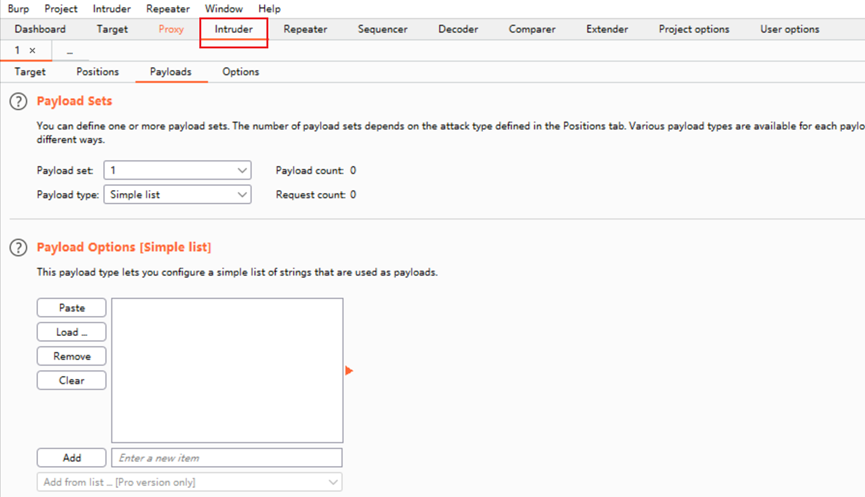This screenshot has height=497, width=865.
Task: Click the Remove button
Action: point(72,356)
